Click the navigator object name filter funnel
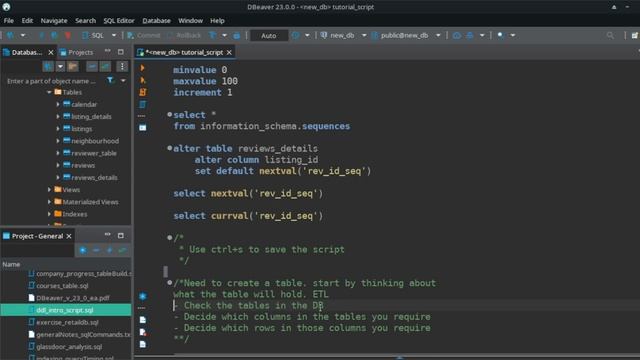Image resolution: width=640 pixels, height=360 pixels. (x=111, y=80)
